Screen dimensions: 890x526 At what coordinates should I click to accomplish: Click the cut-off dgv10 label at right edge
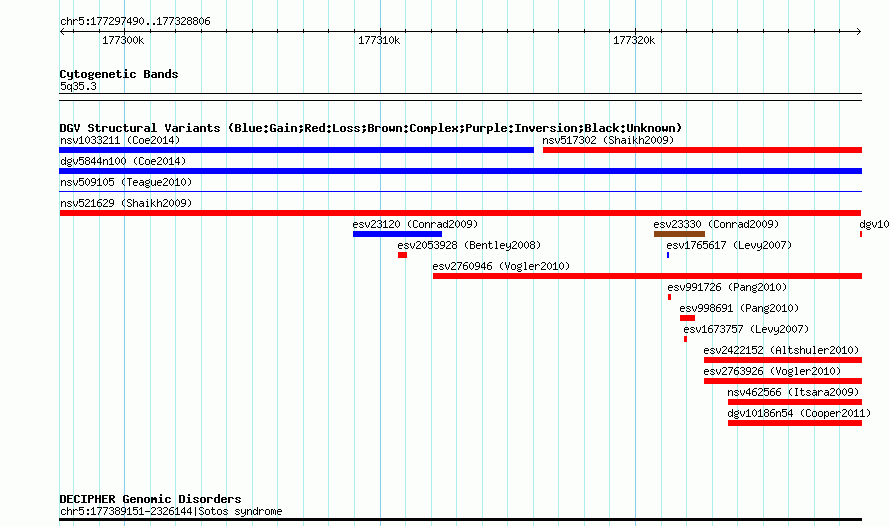pyautogui.click(x=874, y=224)
